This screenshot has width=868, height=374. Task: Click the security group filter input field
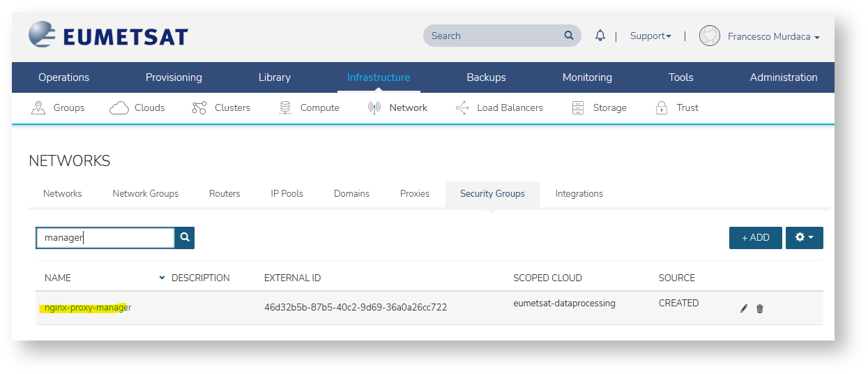pyautogui.click(x=105, y=238)
